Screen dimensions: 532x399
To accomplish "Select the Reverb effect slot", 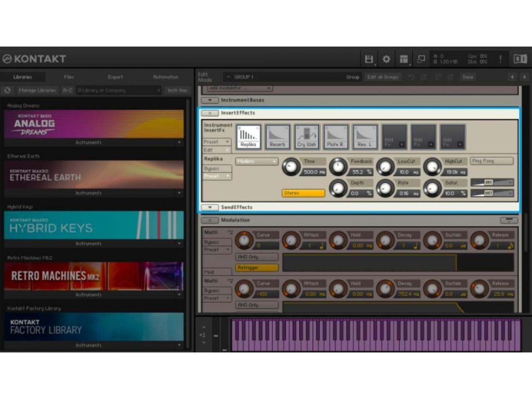I will [277, 137].
